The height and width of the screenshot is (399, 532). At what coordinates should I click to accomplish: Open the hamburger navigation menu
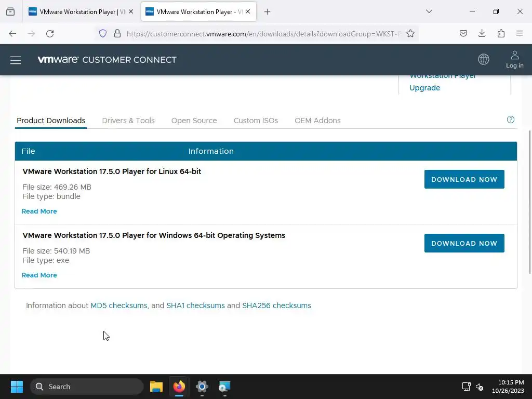coord(16,60)
